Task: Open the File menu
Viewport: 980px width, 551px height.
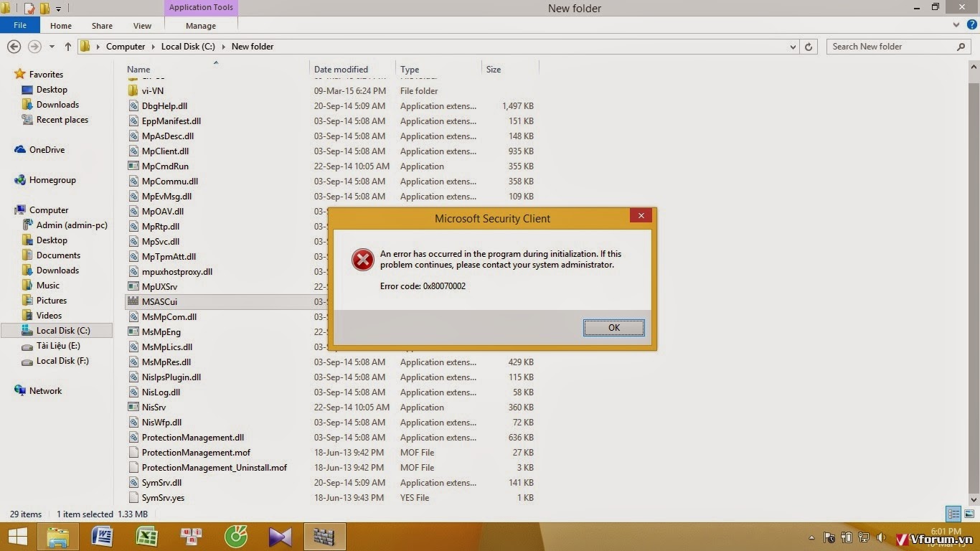Action: pos(20,26)
